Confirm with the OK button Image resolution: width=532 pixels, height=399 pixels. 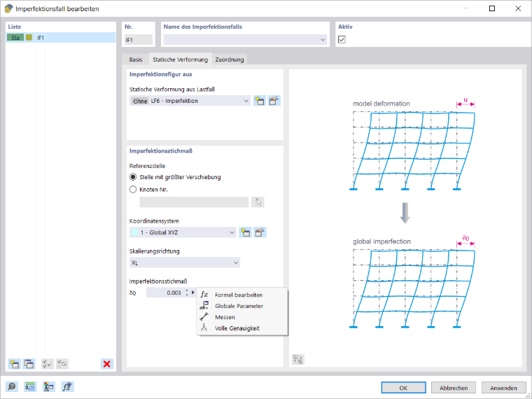point(403,388)
